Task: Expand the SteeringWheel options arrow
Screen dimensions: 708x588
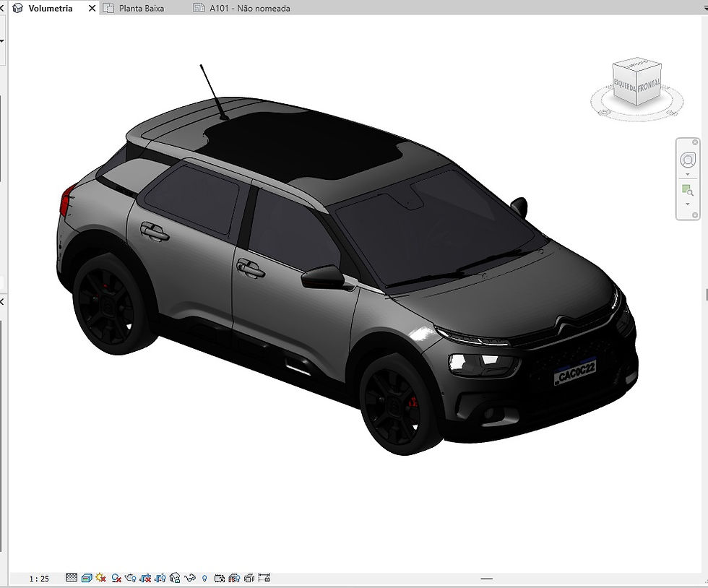Action: [687, 175]
